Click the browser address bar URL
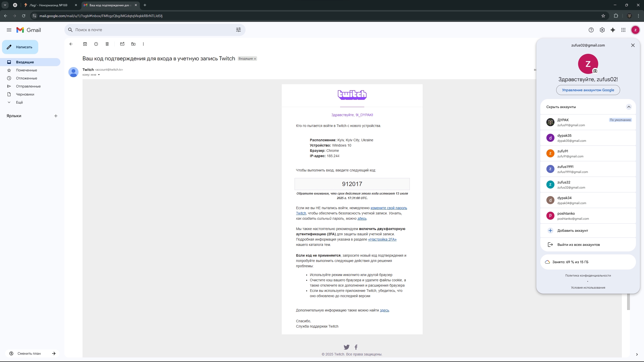The width and height of the screenshot is (644, 362). tap(101, 16)
